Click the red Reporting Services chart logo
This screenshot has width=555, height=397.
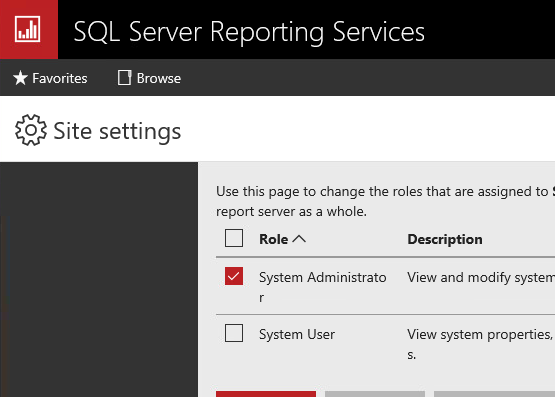tap(28, 29)
